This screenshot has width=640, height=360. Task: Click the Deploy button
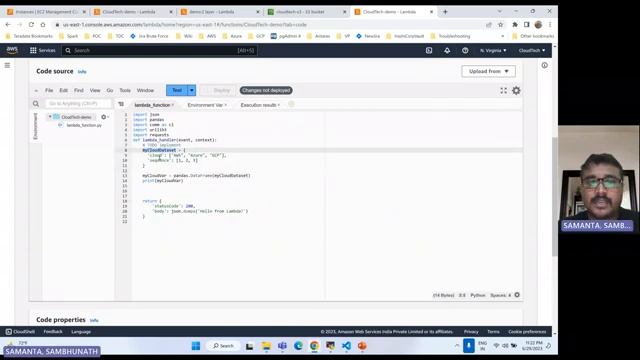(x=218, y=90)
